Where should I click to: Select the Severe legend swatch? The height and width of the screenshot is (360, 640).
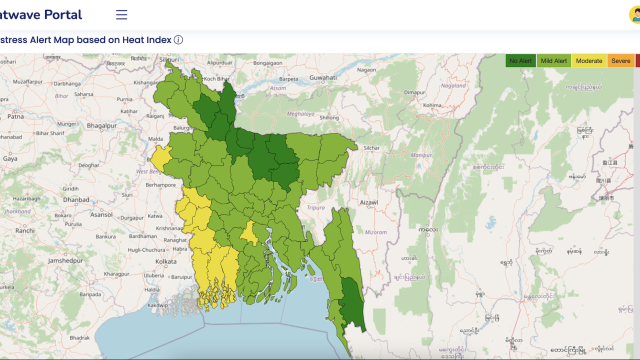point(621,61)
